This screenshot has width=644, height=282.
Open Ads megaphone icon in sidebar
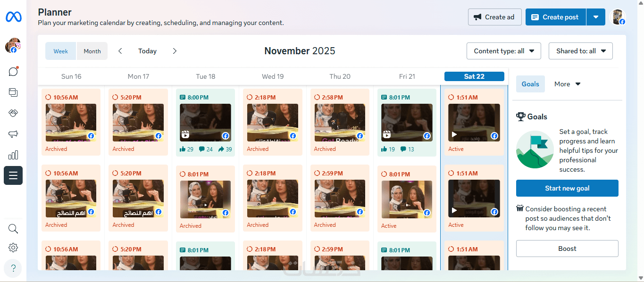pos(13,134)
